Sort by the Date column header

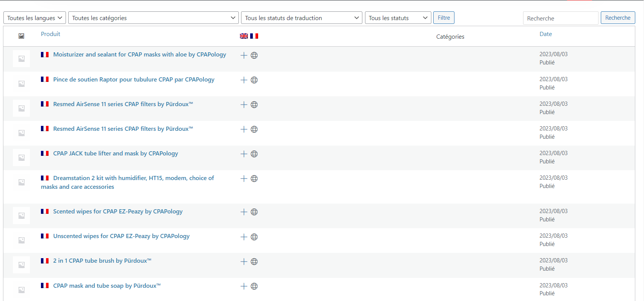coord(546,34)
